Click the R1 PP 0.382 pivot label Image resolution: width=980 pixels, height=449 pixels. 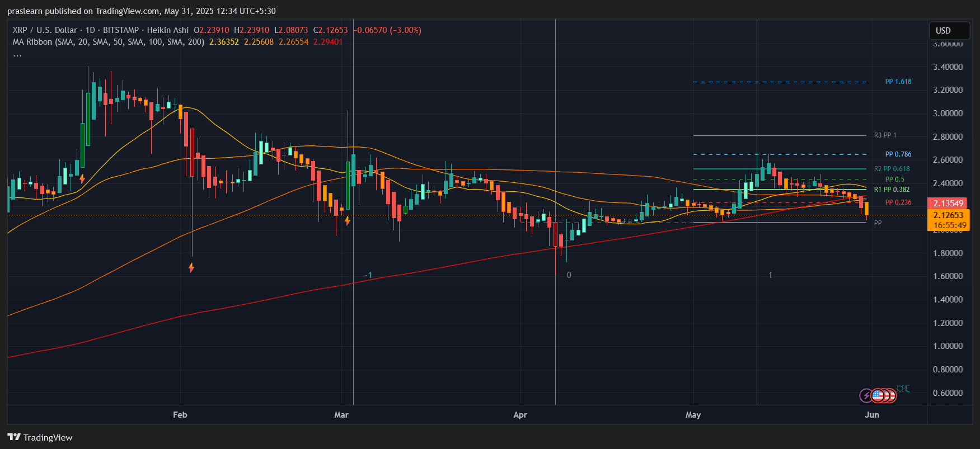(x=892, y=190)
